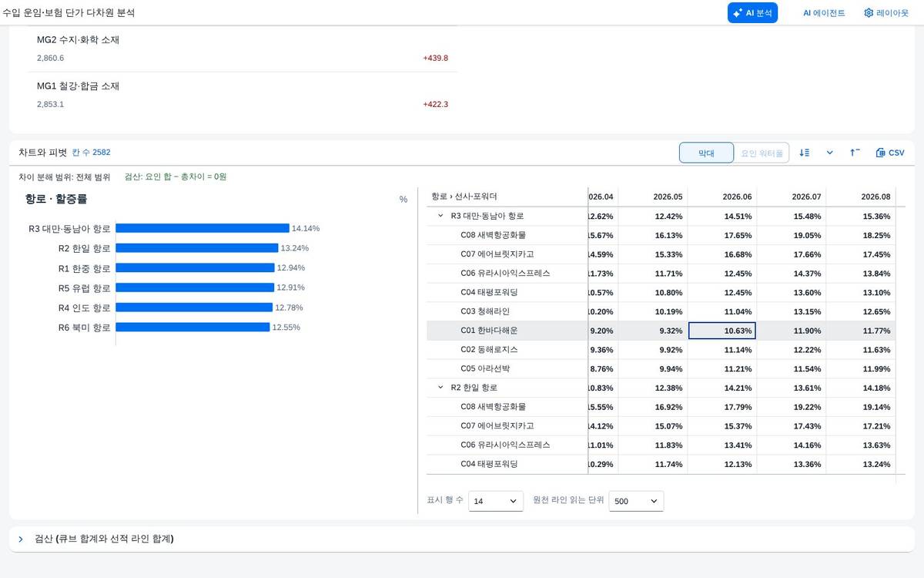Click the 칸 수 2582 count
Viewport: 924px width, 578px height.
[x=91, y=153]
